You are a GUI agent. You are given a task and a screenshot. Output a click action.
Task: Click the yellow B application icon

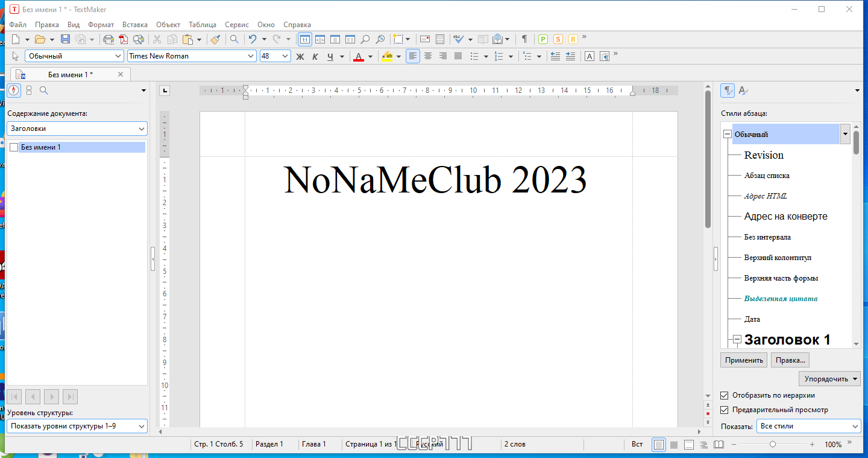tap(573, 39)
